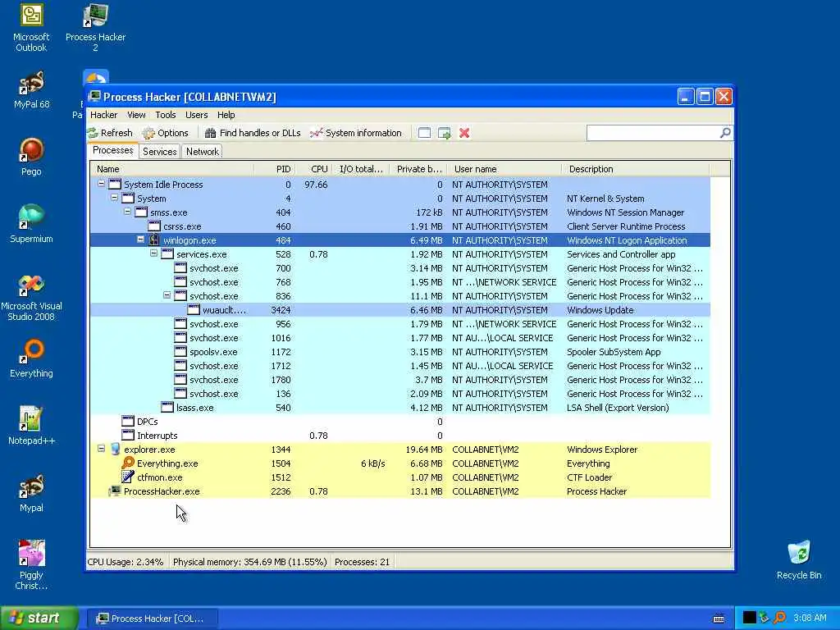The height and width of the screenshot is (630, 840).
Task: Collapse the System Idle Process node
Action: click(101, 184)
